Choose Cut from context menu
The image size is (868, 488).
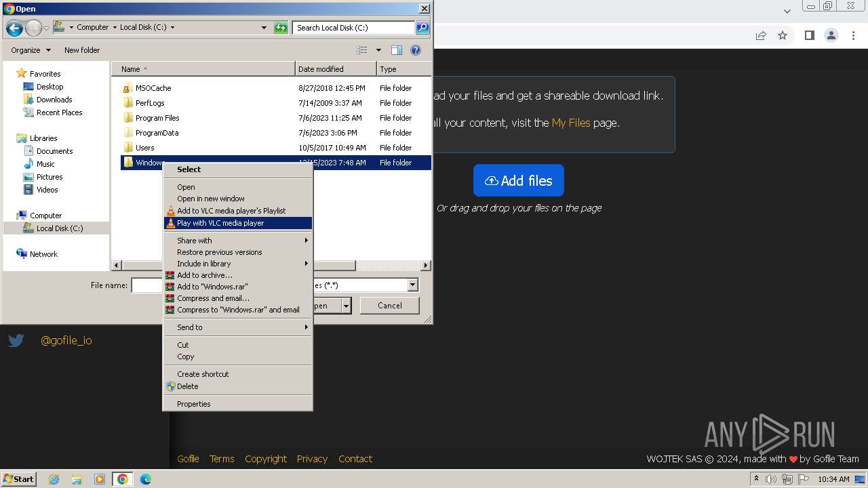coord(237,345)
